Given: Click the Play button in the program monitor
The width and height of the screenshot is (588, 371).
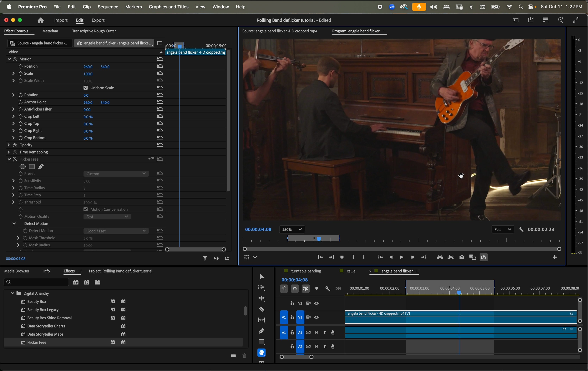Looking at the screenshot, I should pyautogui.click(x=402, y=257).
